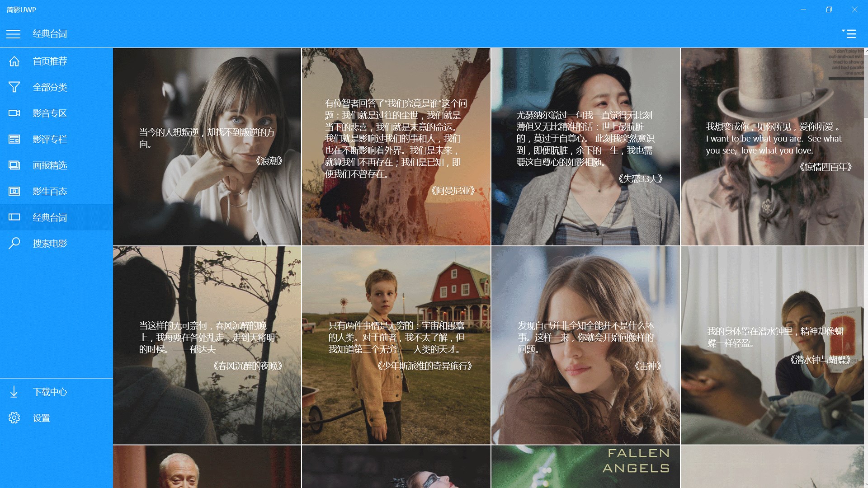The height and width of the screenshot is (488, 868).
Task: View the 《雷神》 quote card
Action: (x=585, y=345)
